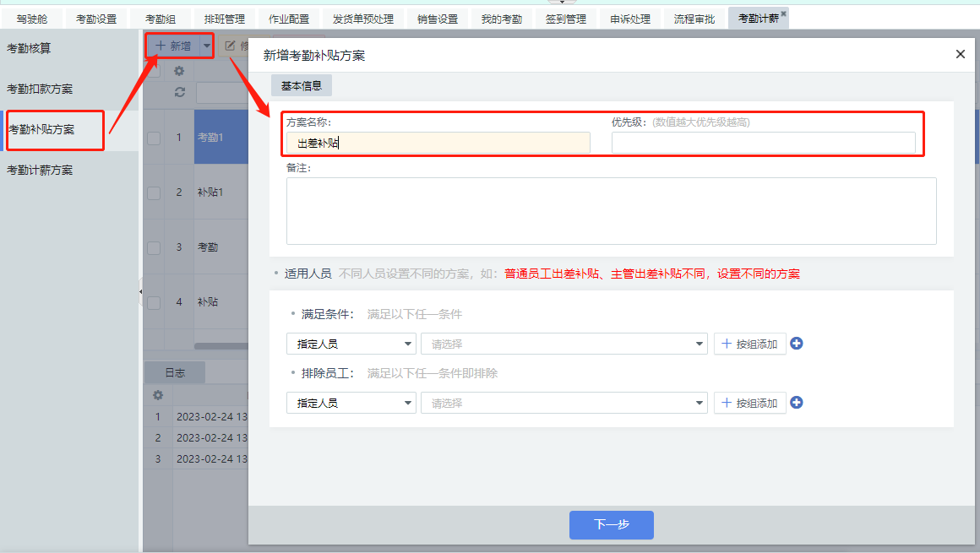The width and height of the screenshot is (980, 553).
Task: Click the 方案名称 input field
Action: pyautogui.click(x=438, y=143)
